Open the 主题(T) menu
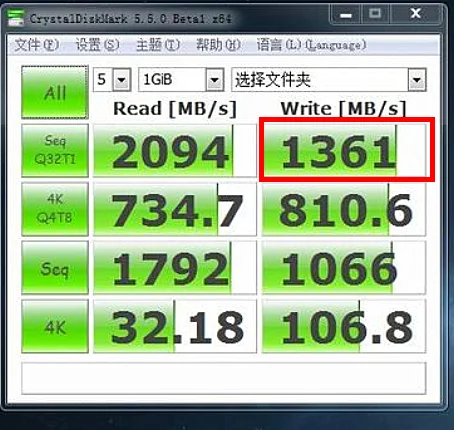Image resolution: width=454 pixels, height=430 pixels. 158,45
